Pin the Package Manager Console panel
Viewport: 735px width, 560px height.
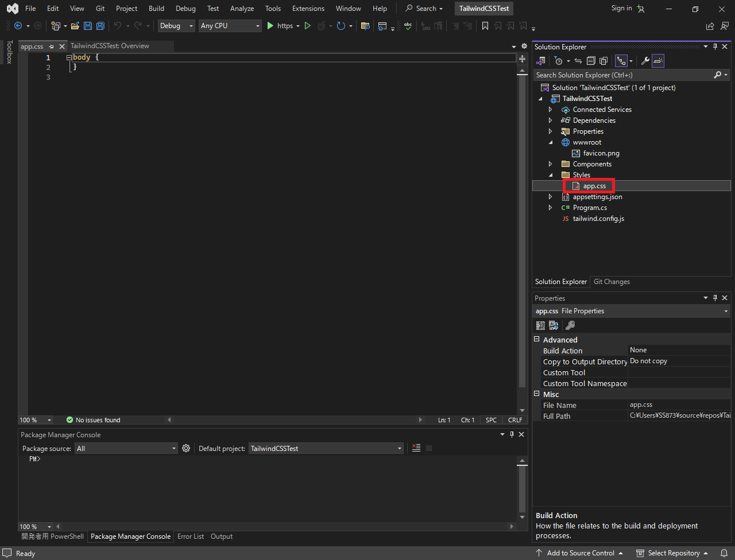tap(512, 434)
